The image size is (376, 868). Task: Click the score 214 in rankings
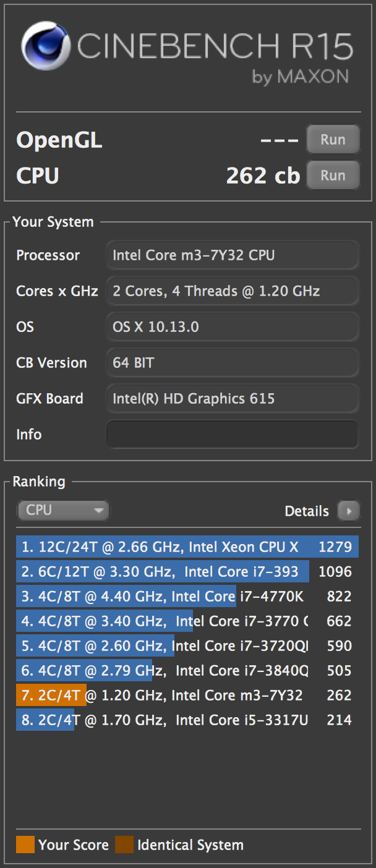coord(340,720)
